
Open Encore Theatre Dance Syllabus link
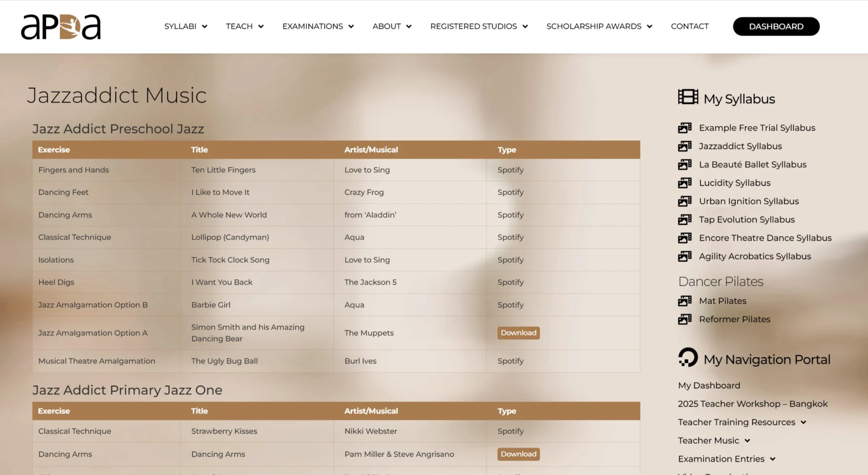coord(765,238)
